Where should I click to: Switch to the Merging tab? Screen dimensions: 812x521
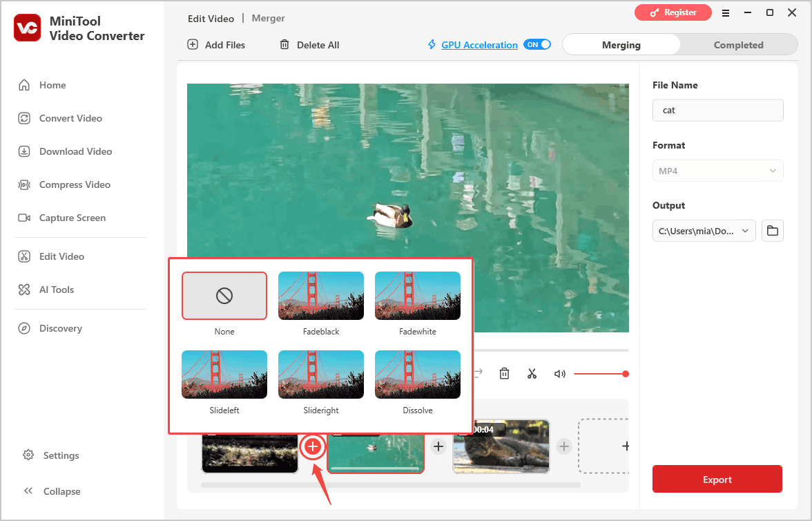tap(621, 45)
